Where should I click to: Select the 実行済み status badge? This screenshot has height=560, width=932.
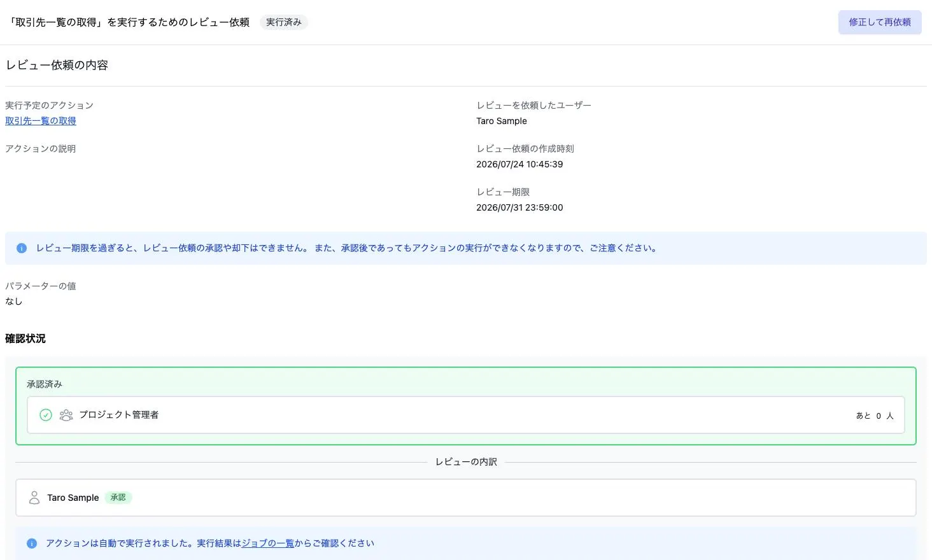pos(284,22)
